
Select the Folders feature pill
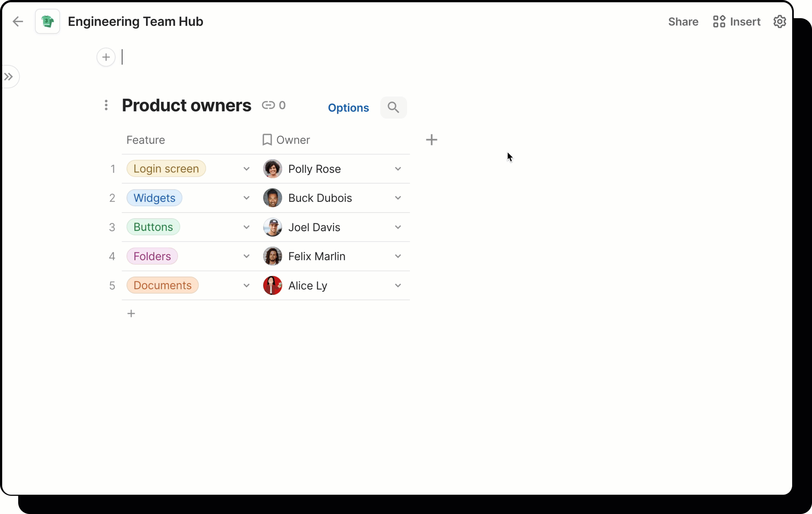click(152, 256)
